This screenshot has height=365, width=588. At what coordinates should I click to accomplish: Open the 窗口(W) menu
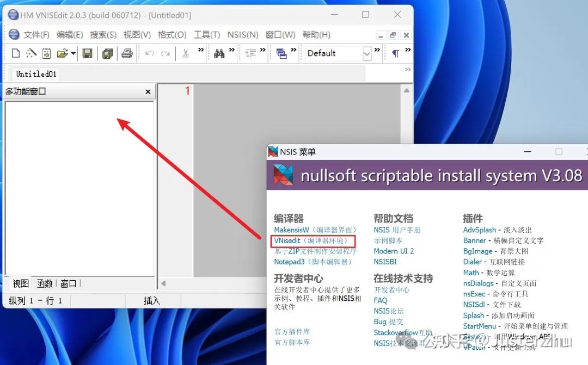pos(280,35)
